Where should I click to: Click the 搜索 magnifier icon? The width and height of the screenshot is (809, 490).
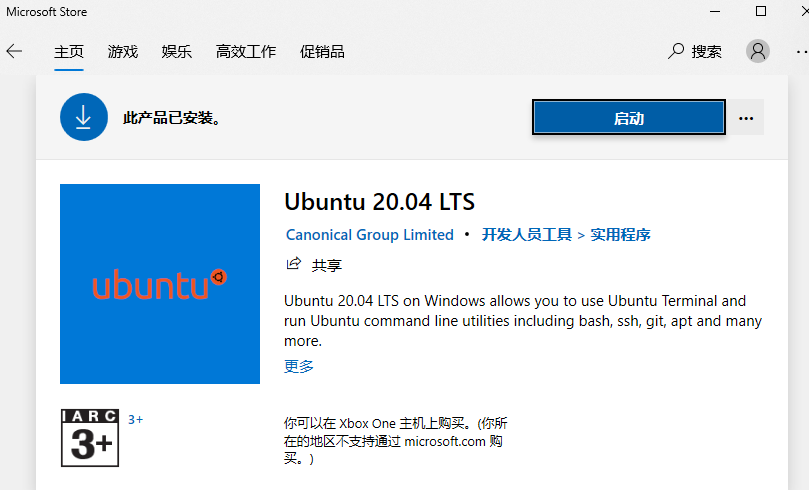click(x=676, y=51)
